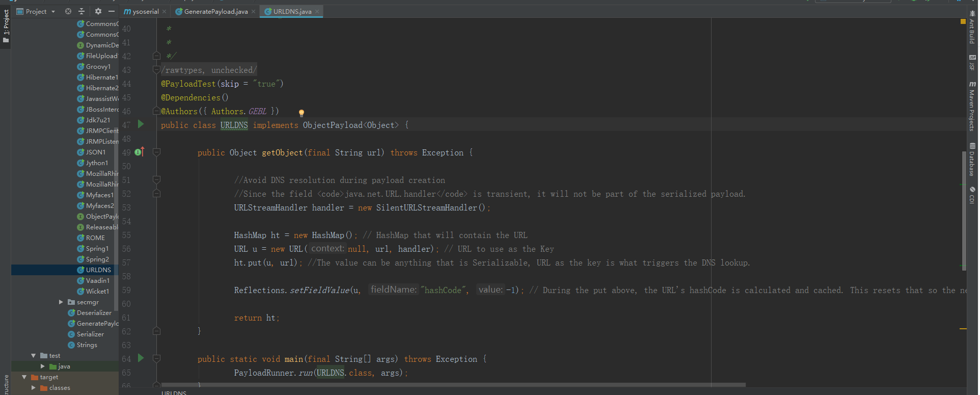Select Jython1 class in project tree

coord(97,163)
